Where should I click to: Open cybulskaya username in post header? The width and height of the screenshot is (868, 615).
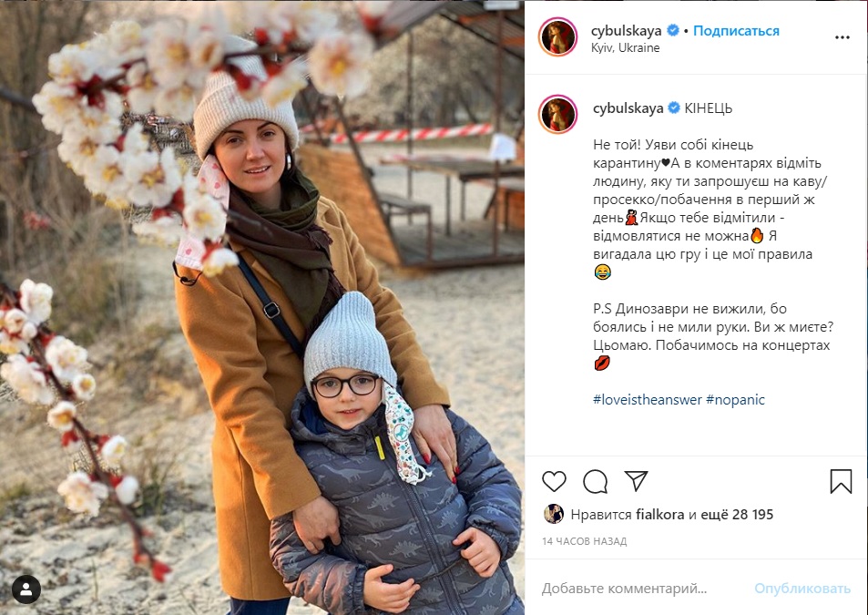pyautogui.click(x=626, y=31)
